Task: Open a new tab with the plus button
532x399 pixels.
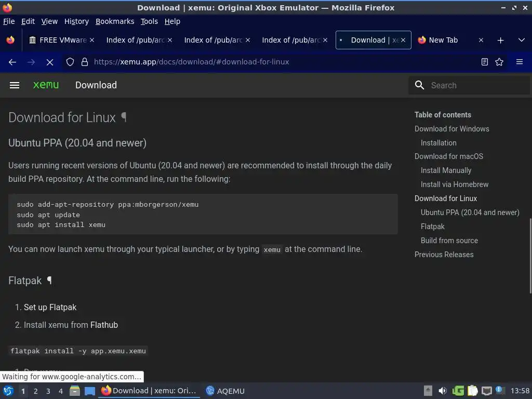Action: click(x=500, y=41)
